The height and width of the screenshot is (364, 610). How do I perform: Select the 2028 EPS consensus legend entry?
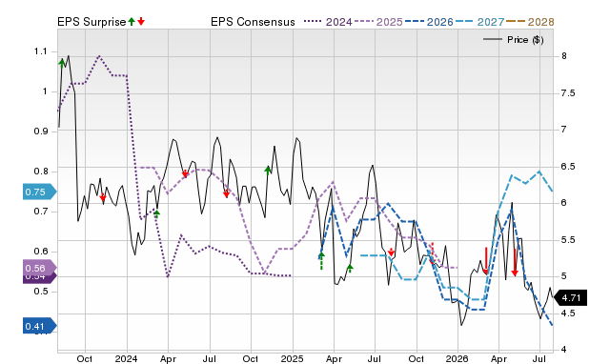[530, 22]
